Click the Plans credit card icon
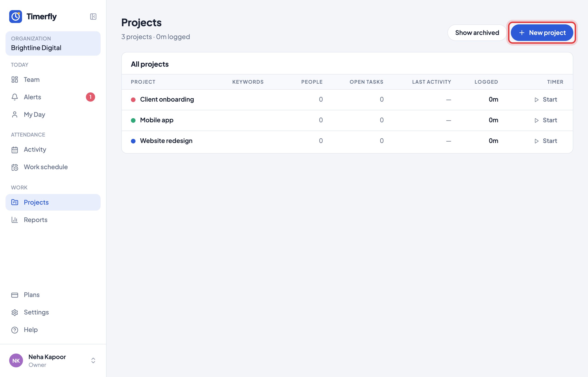This screenshot has height=377, width=588. pos(15,295)
